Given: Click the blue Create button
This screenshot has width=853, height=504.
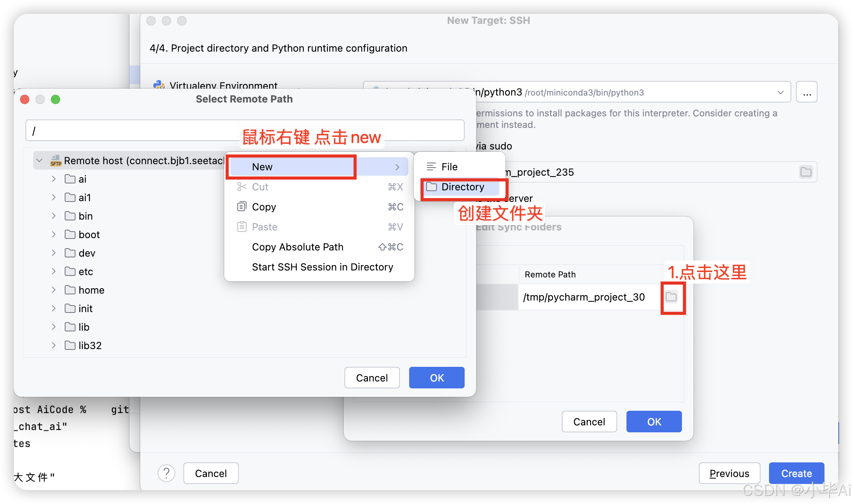Looking at the screenshot, I should (796, 473).
